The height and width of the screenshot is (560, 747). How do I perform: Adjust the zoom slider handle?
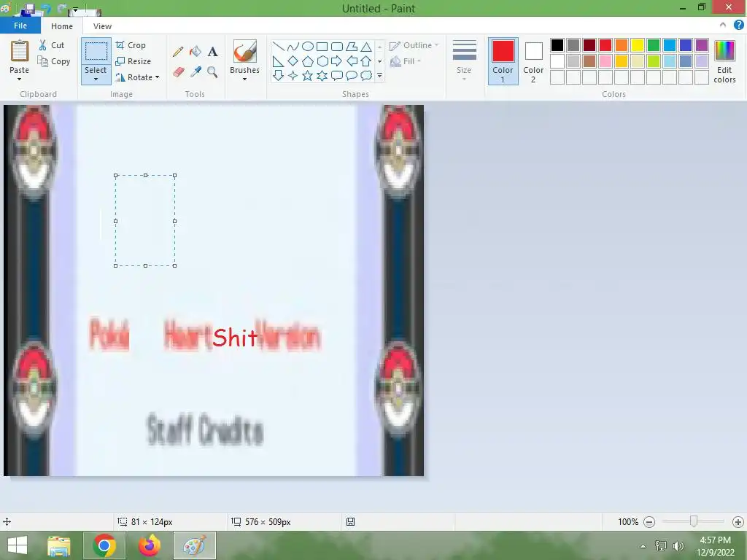click(x=694, y=521)
